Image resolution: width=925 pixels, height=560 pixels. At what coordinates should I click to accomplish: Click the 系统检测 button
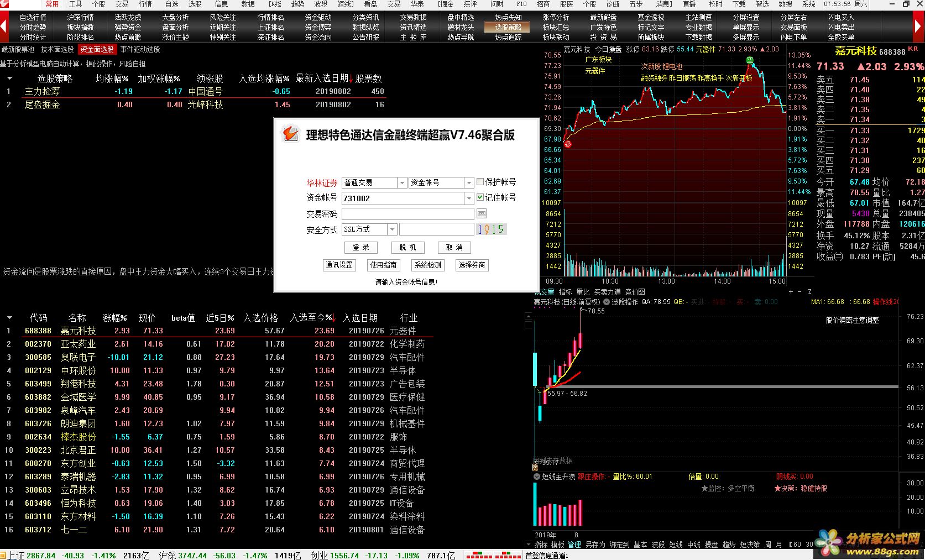point(428,265)
